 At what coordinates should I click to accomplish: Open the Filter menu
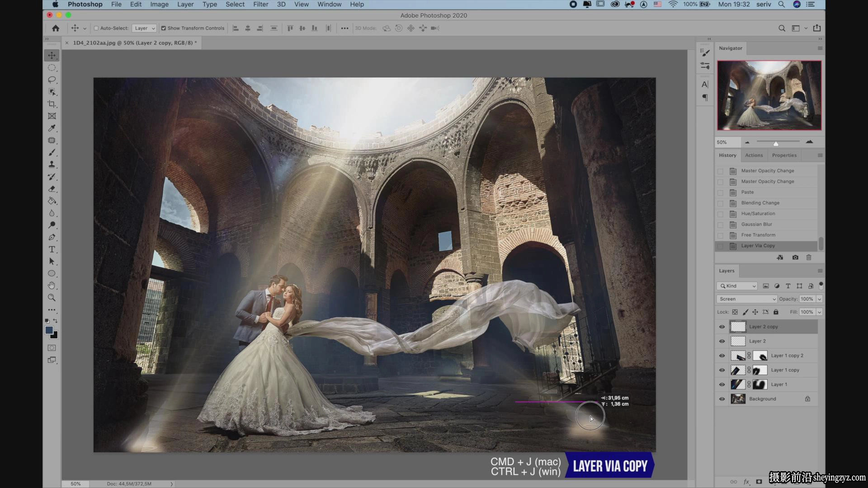[x=261, y=5]
